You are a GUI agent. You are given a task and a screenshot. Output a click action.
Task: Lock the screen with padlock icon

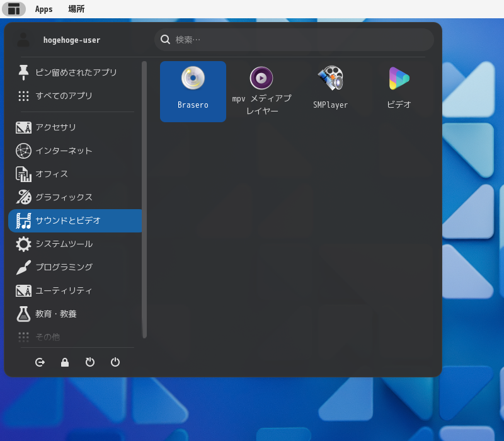[65, 362]
